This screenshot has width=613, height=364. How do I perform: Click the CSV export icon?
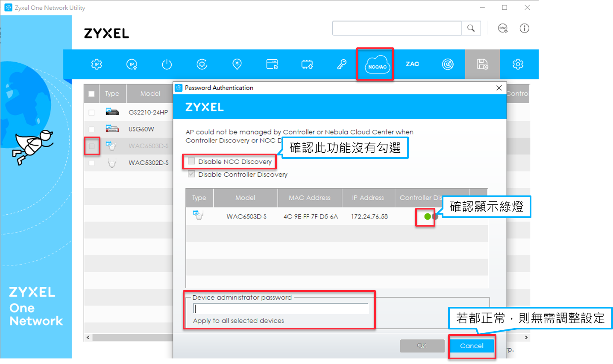point(503,28)
